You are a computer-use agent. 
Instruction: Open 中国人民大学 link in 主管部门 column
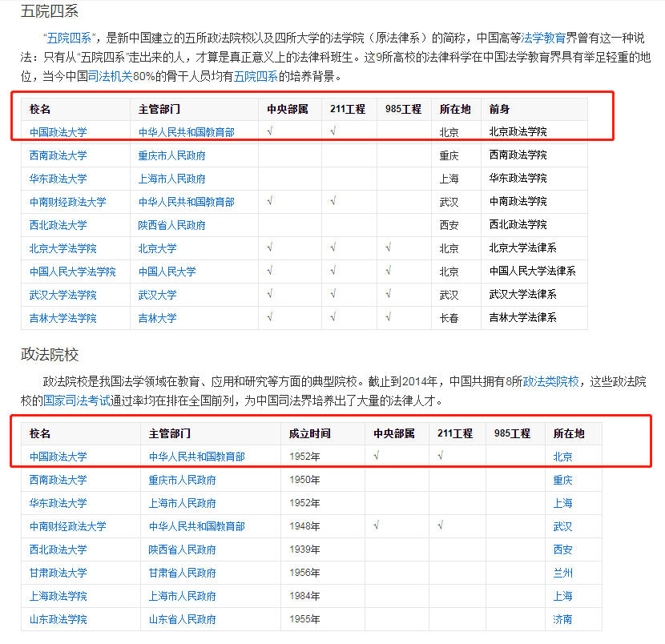point(167,272)
